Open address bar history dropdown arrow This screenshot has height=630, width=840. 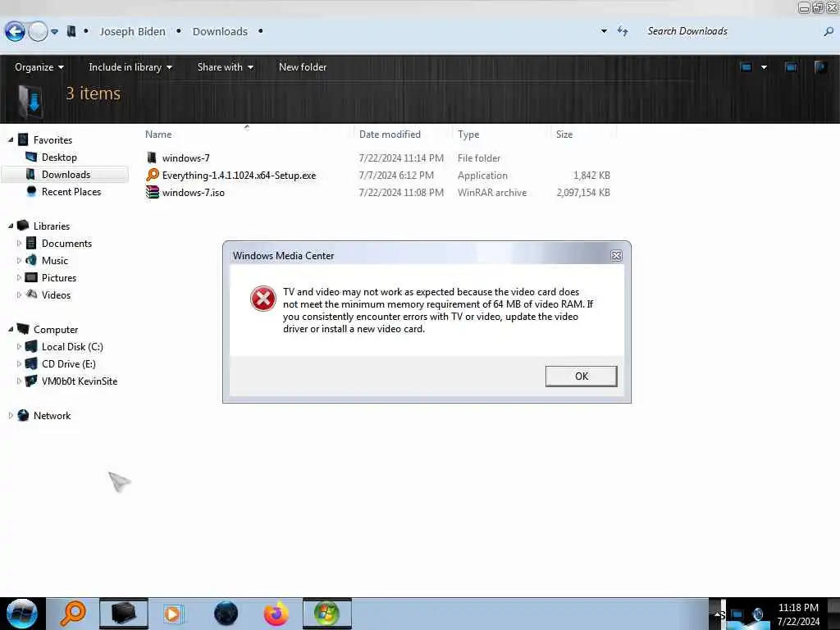pyautogui.click(x=604, y=31)
